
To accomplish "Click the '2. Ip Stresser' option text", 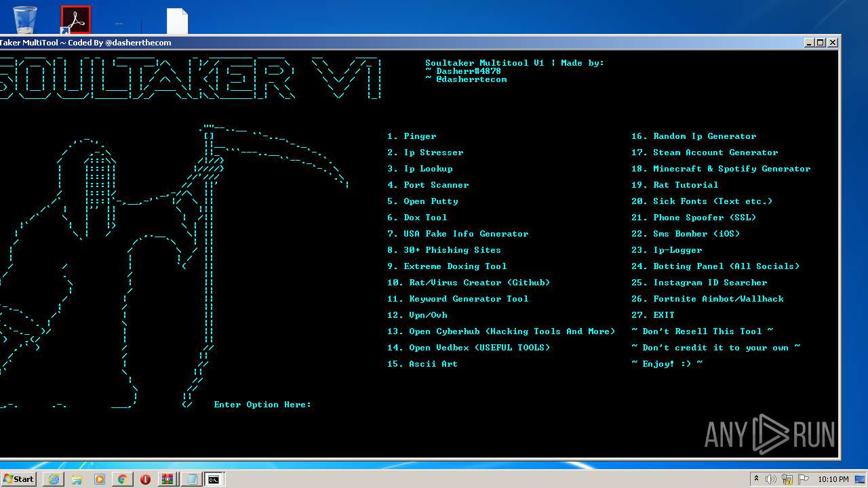I will [425, 152].
